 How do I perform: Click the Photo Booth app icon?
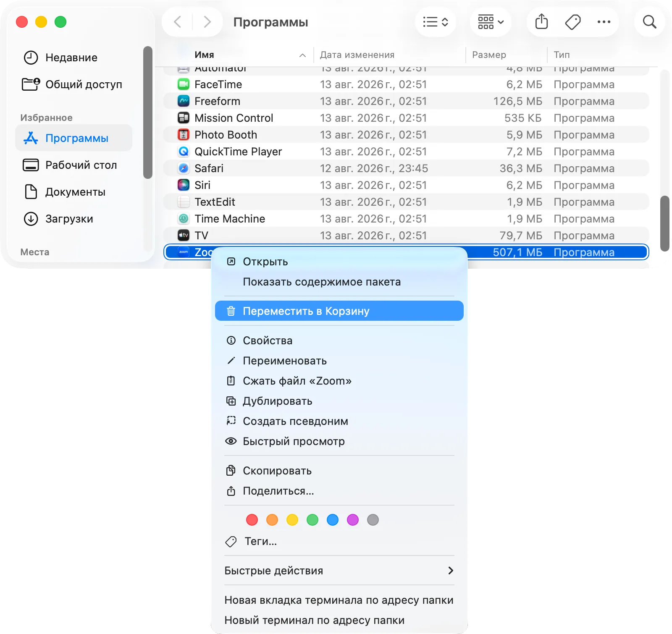[x=184, y=135]
